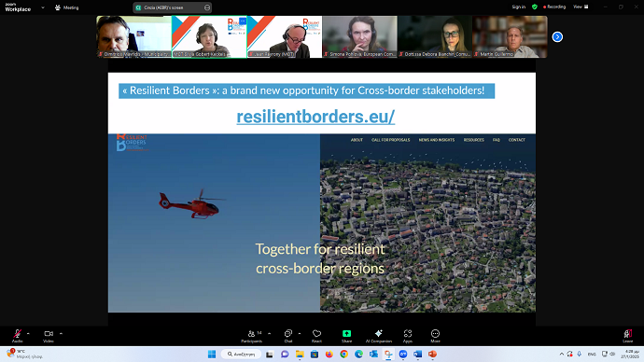Open the weather widget in the taskbar

tap(24, 355)
